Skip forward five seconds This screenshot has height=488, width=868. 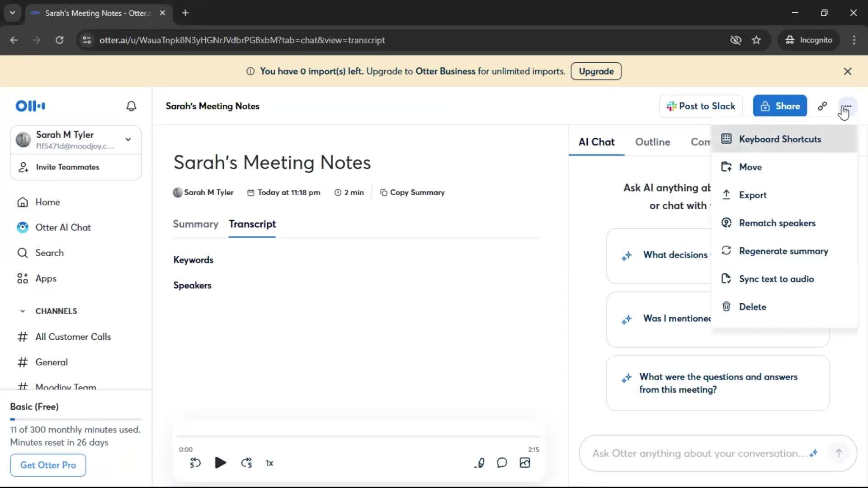[246, 463]
